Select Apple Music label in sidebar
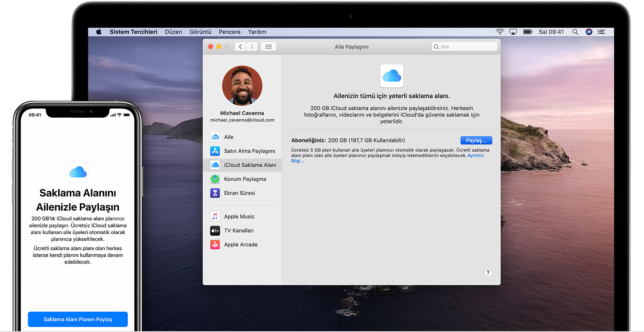Image resolution: width=644 pixels, height=332 pixels. (x=239, y=216)
